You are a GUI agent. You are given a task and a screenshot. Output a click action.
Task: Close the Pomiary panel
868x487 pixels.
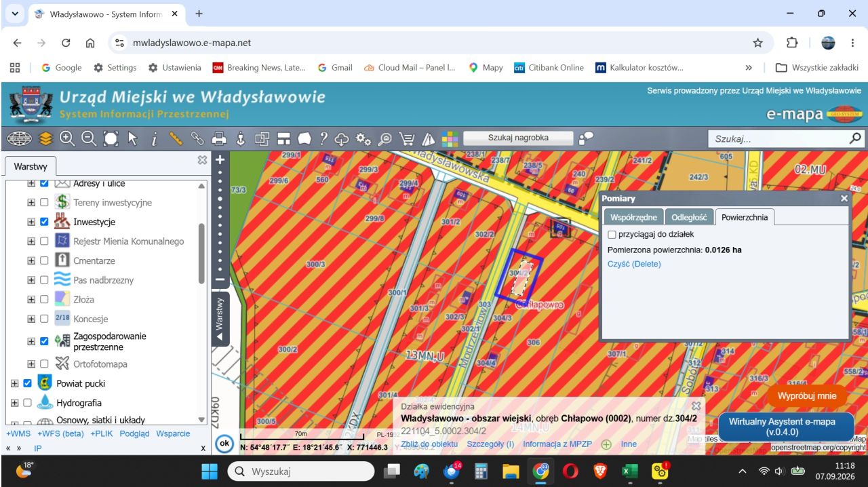[x=844, y=199]
